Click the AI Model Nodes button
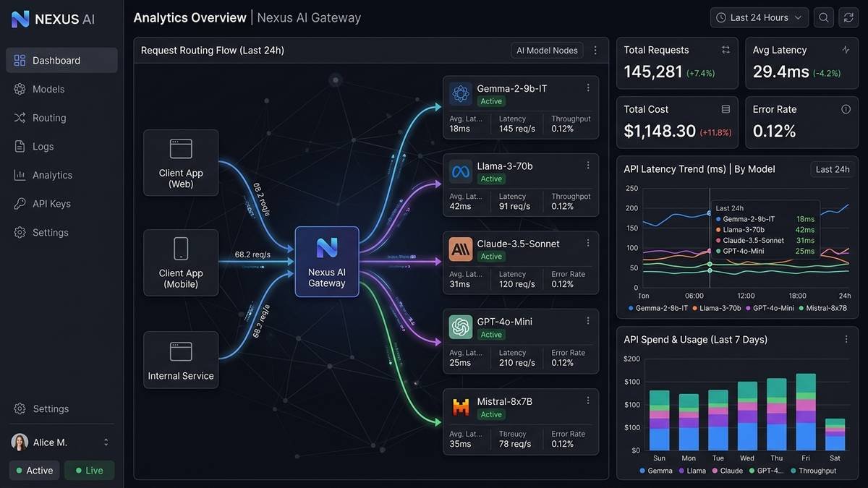This screenshot has height=488, width=868. 547,51
